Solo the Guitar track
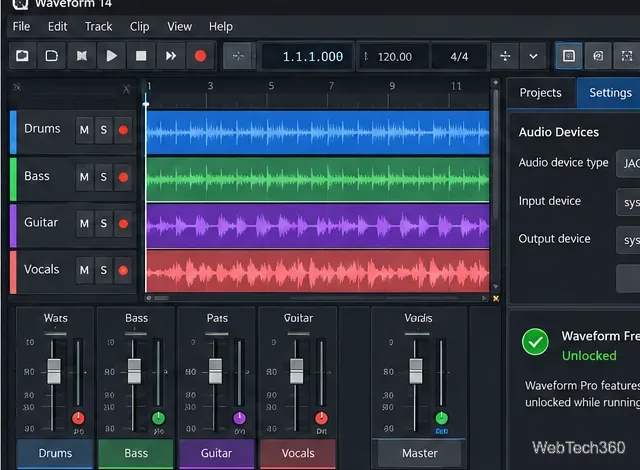 104,224
